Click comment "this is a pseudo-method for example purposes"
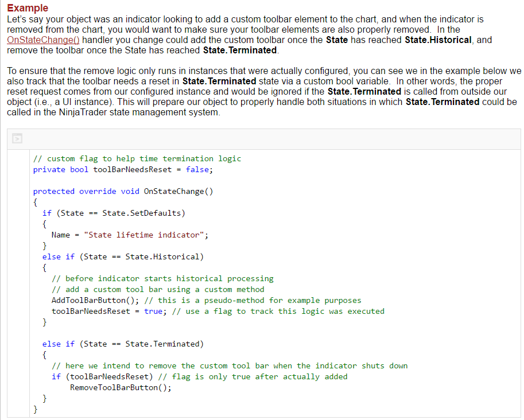 [x=253, y=301]
